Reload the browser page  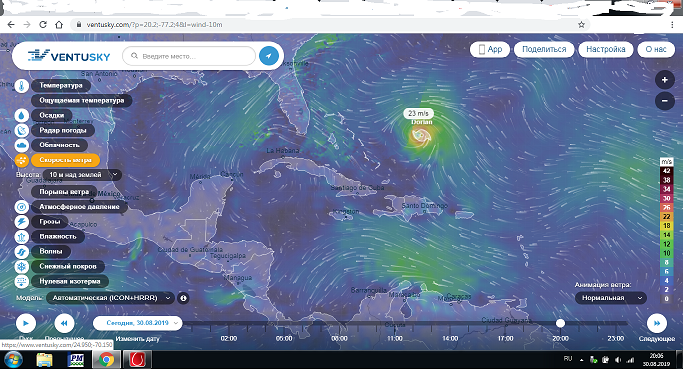pyautogui.click(x=43, y=25)
